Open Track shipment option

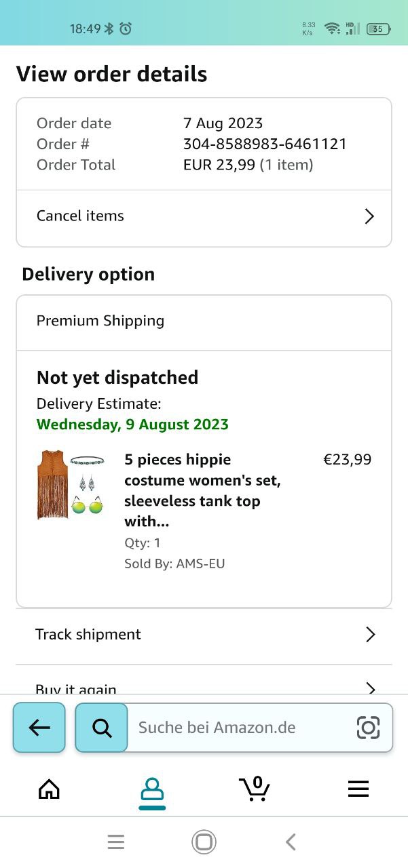[x=88, y=635]
